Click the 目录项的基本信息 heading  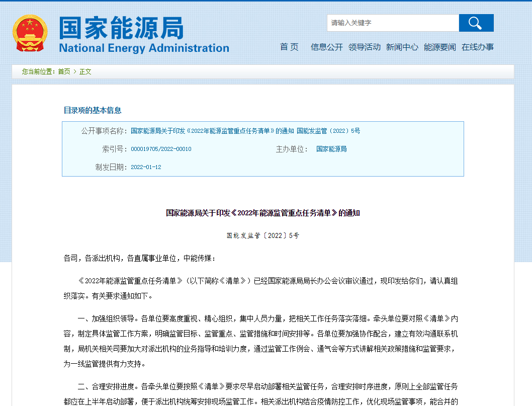[x=93, y=110]
